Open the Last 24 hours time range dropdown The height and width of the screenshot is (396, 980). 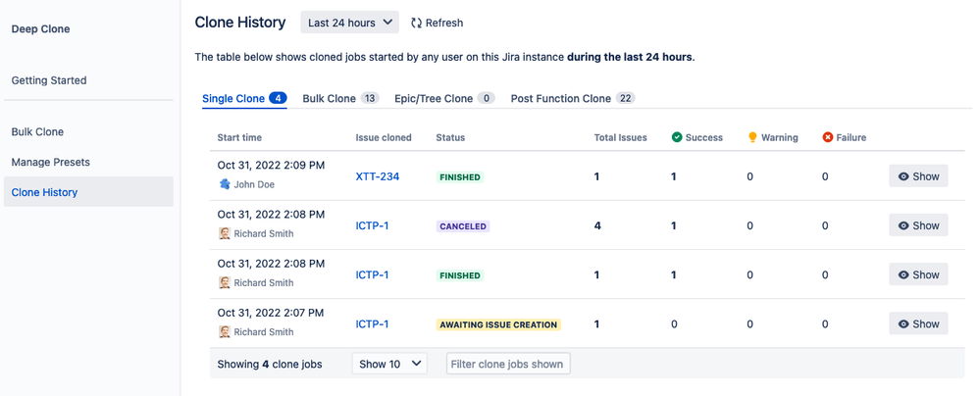point(349,23)
